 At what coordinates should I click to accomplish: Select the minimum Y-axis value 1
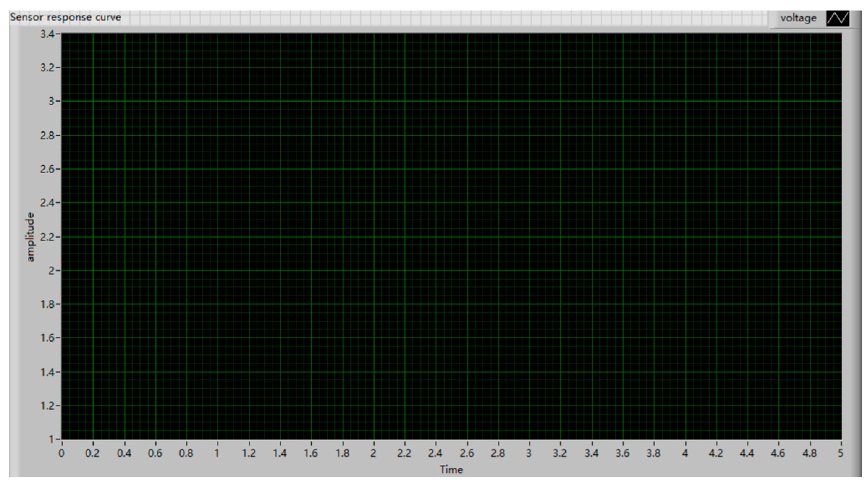[52, 439]
